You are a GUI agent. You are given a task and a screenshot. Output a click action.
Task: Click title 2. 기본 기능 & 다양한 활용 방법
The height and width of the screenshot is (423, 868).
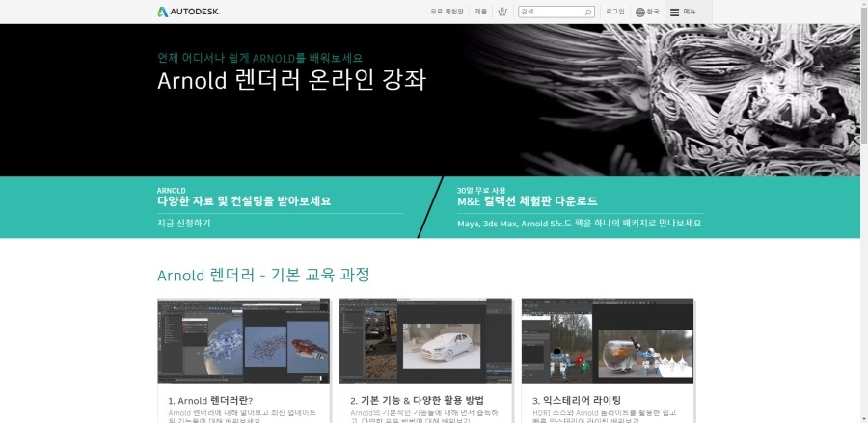coord(417,400)
